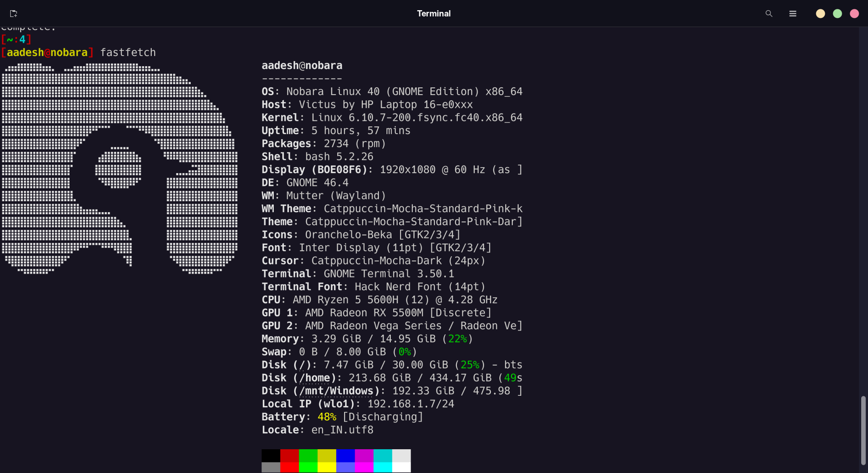
Task: Click the underlined /home disk path
Action: point(314,378)
